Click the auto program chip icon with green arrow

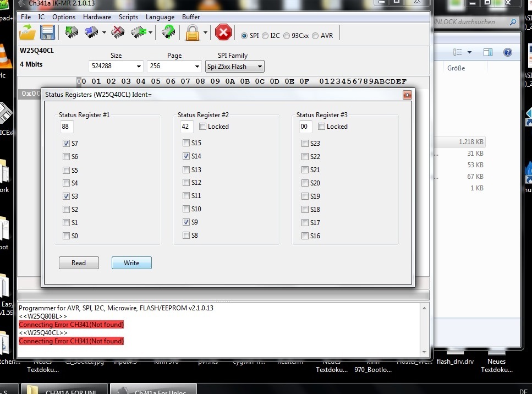coord(139,32)
